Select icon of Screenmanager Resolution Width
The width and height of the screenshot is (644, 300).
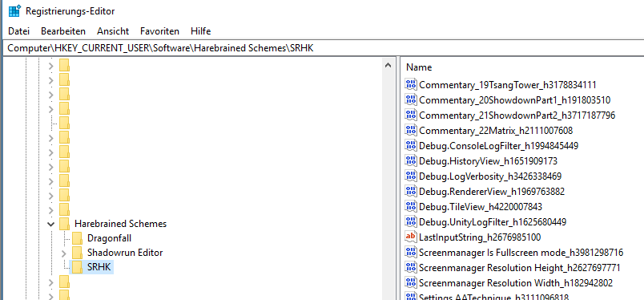(411, 282)
